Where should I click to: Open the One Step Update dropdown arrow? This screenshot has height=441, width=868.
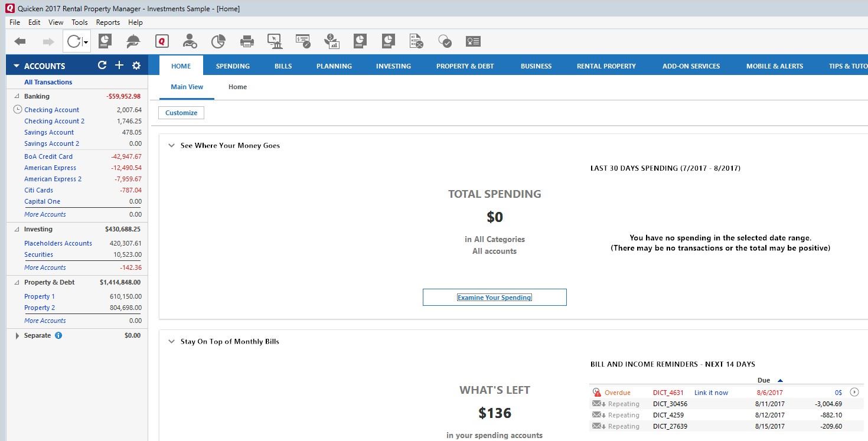pos(86,43)
